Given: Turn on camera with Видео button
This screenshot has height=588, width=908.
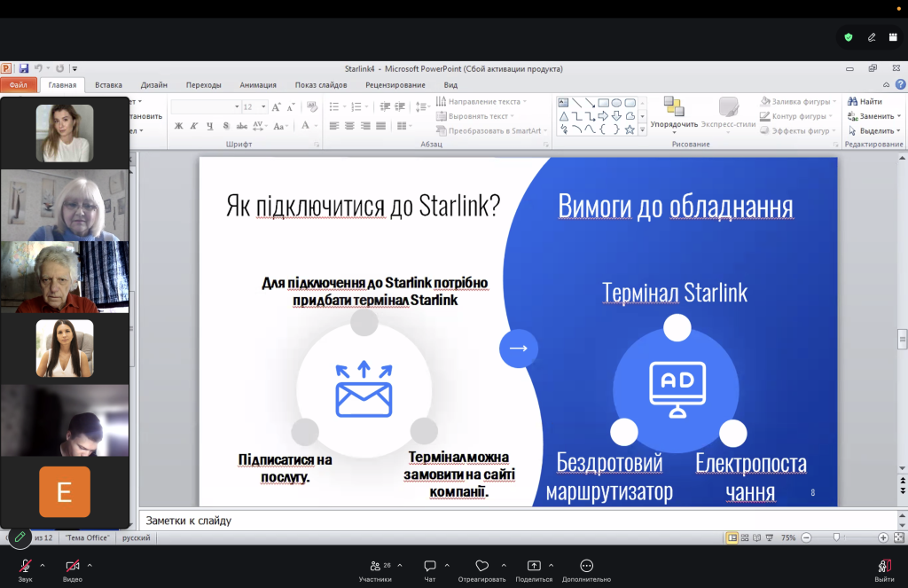Looking at the screenshot, I should point(73,570).
